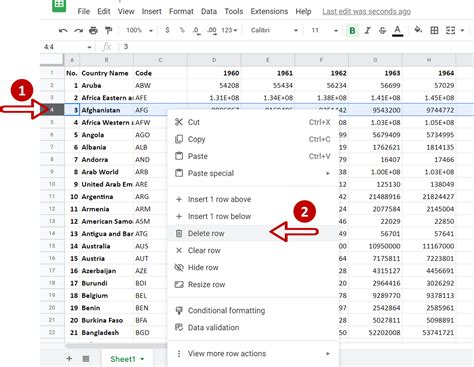Choose Paste in context menu
This screenshot has height=367, width=474.
(253, 156)
